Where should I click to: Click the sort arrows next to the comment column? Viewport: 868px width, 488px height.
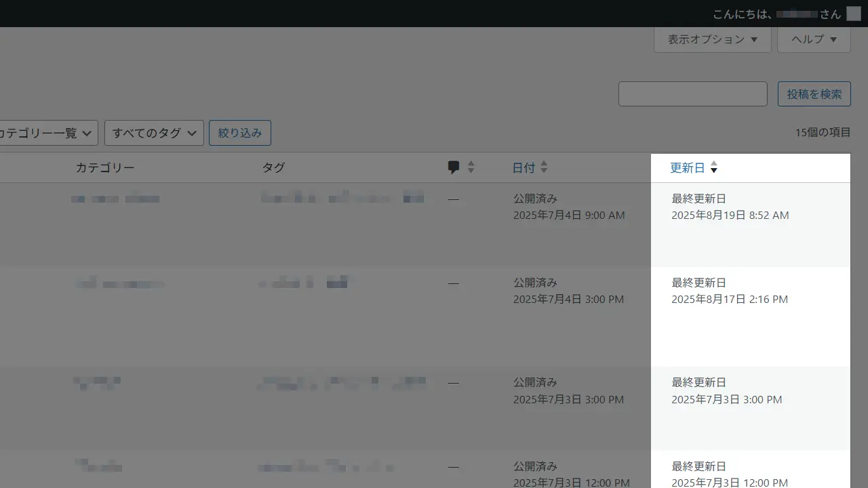[471, 167]
